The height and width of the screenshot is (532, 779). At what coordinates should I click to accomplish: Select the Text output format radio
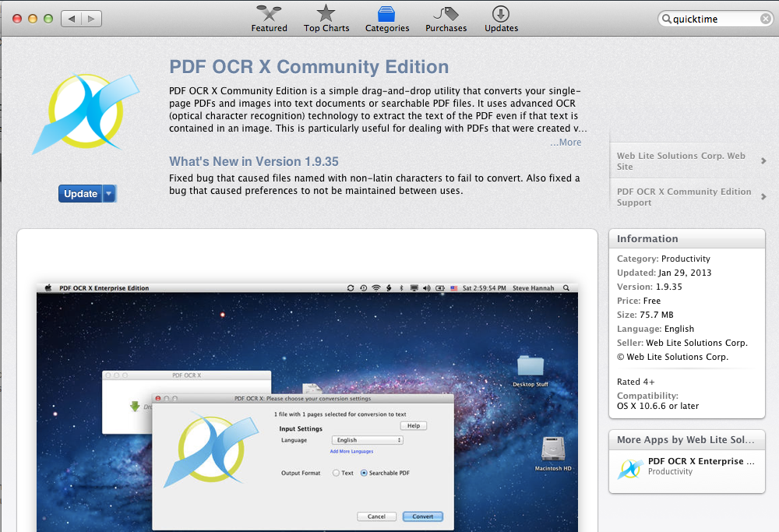(336, 473)
